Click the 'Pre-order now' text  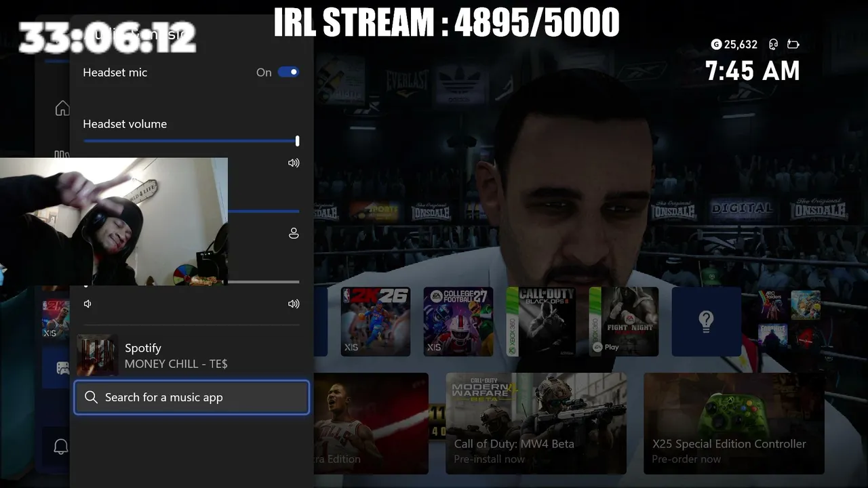(x=686, y=460)
